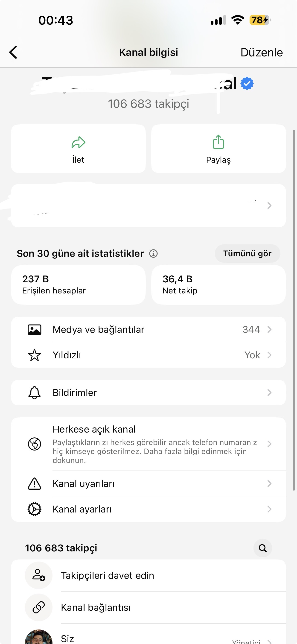The height and width of the screenshot is (644, 297).
Task: Tap the back arrow icon
Action: point(13,52)
